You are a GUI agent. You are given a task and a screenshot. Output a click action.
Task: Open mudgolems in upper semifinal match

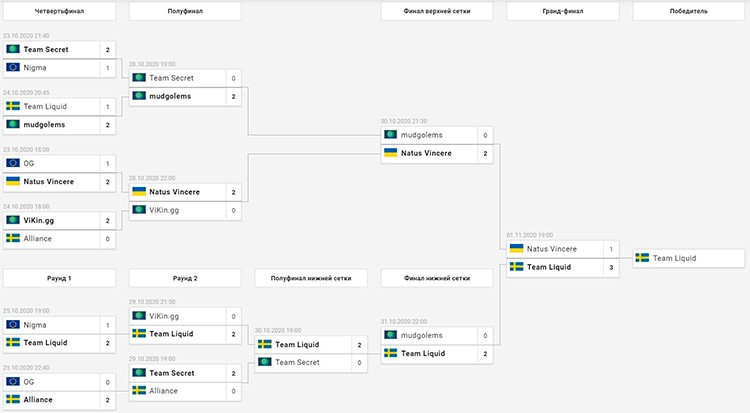pos(170,96)
